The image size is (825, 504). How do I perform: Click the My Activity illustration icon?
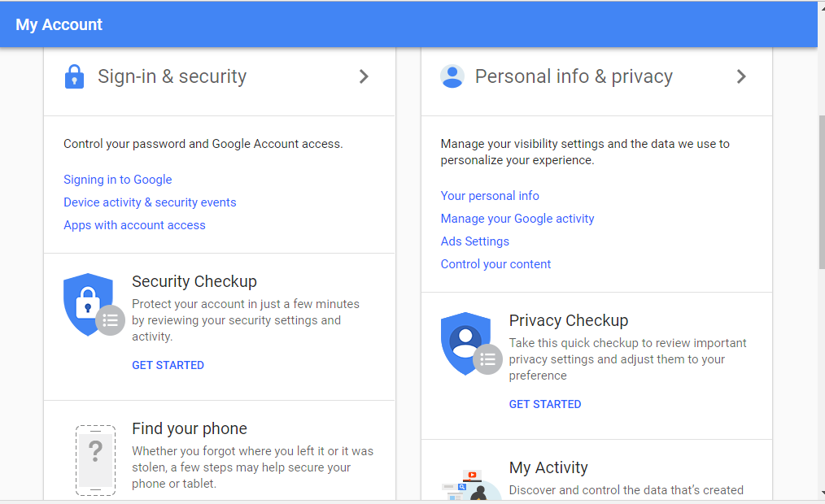click(x=471, y=485)
